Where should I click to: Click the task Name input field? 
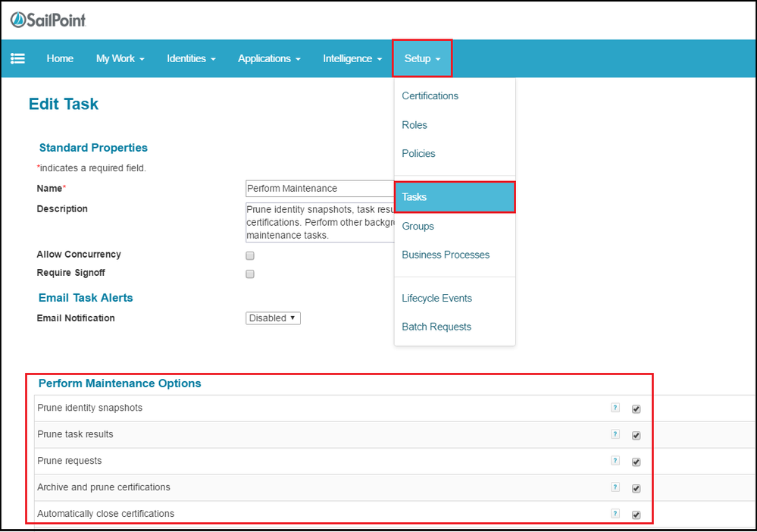320,189
